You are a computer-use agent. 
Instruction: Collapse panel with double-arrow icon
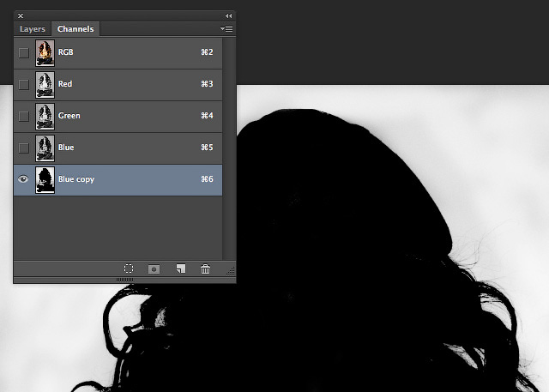click(229, 15)
